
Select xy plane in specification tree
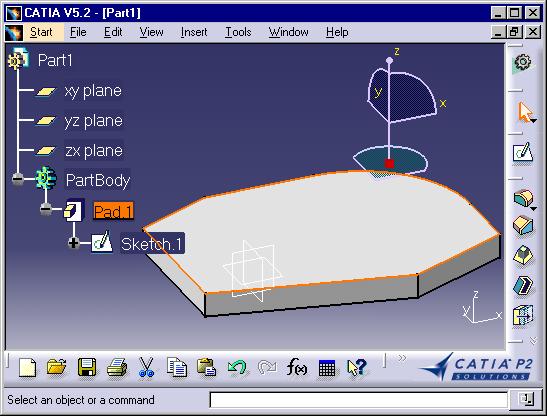(93, 91)
